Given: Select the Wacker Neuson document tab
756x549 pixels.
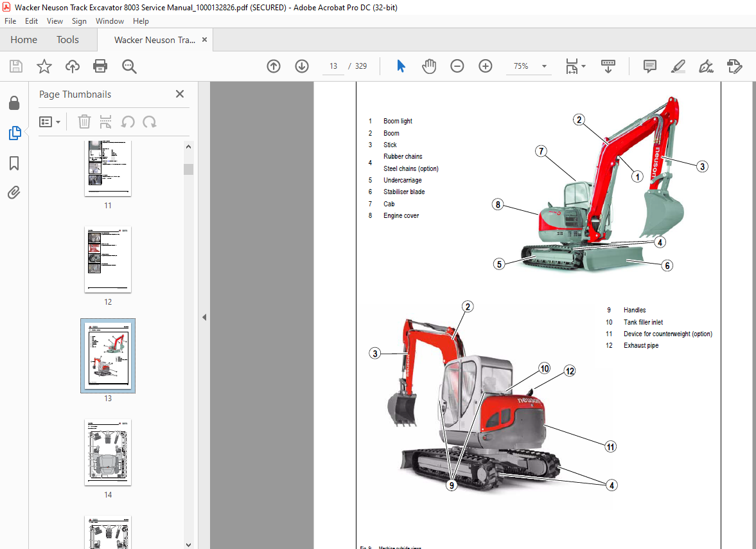Looking at the screenshot, I should [x=154, y=40].
